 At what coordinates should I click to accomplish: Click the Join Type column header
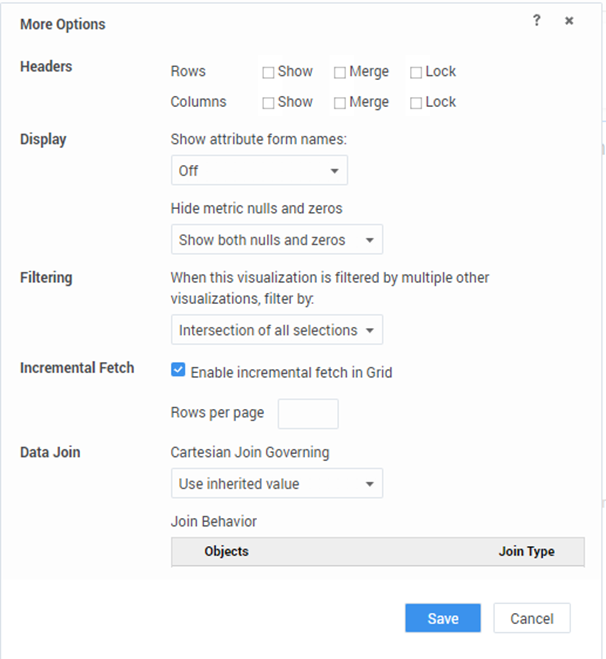(526, 551)
